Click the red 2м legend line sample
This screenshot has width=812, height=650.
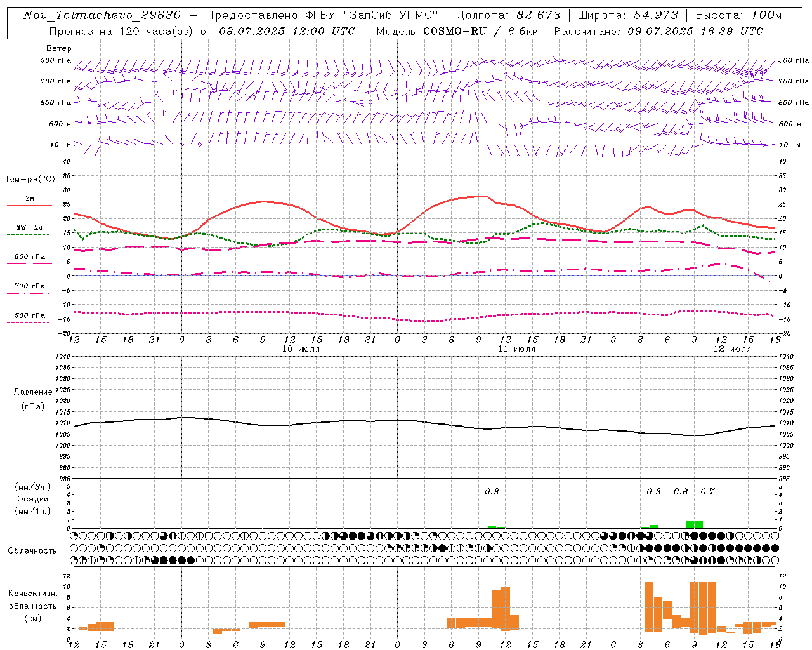(29, 205)
